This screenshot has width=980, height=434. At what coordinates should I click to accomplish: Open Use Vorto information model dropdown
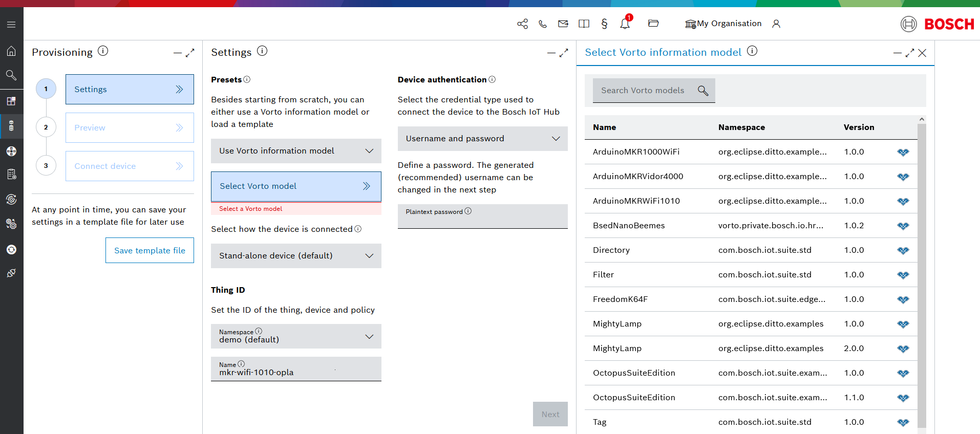tap(296, 151)
